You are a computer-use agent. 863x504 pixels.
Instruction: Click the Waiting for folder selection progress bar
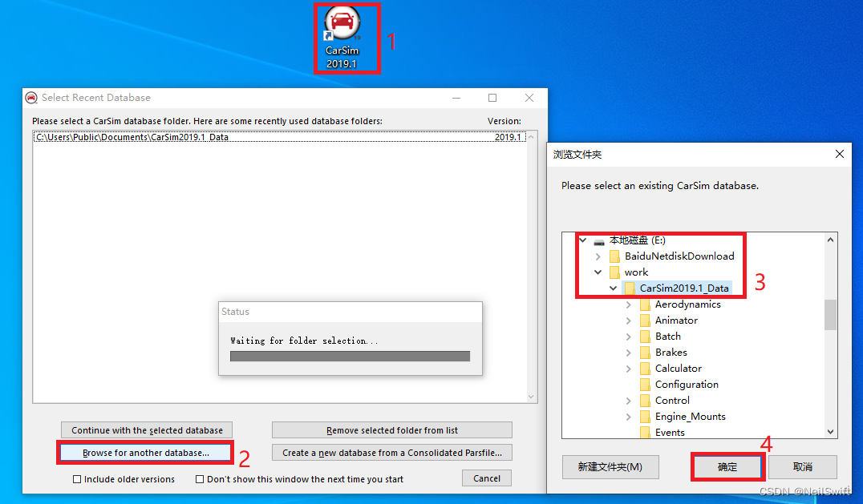pyautogui.click(x=350, y=356)
